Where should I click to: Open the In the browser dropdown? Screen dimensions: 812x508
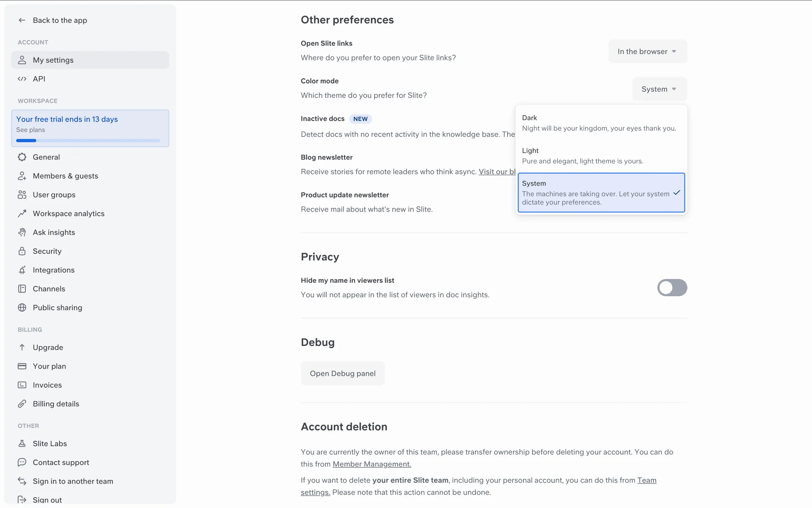(x=647, y=52)
